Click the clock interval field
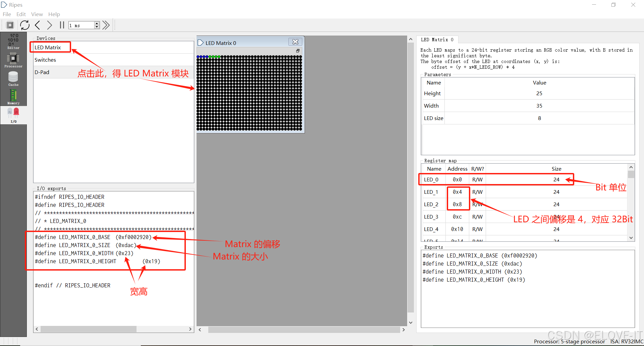The width and height of the screenshot is (644, 346). [82, 25]
